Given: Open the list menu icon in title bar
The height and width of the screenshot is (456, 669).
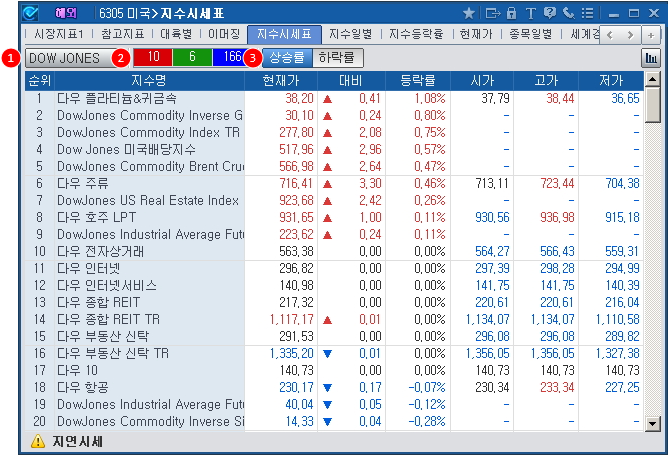Looking at the screenshot, I should pyautogui.click(x=588, y=13).
